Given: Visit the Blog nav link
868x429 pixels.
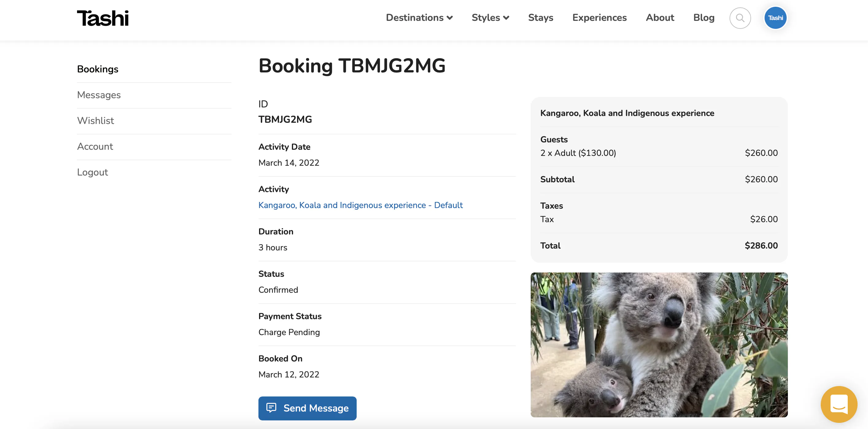Looking at the screenshot, I should click(703, 17).
